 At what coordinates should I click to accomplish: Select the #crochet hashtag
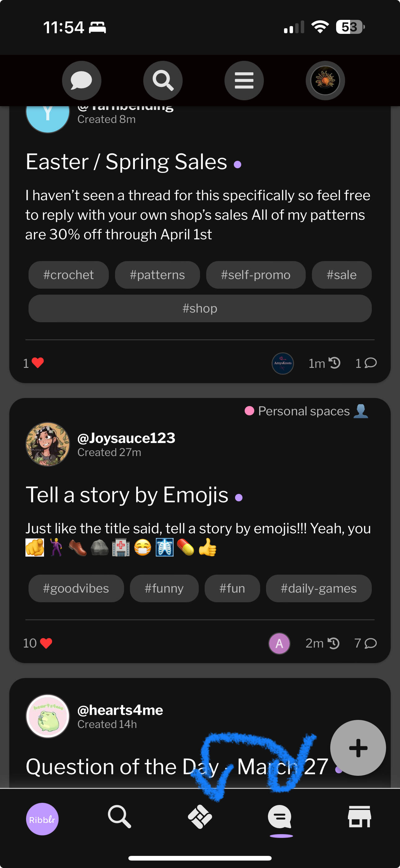(68, 275)
